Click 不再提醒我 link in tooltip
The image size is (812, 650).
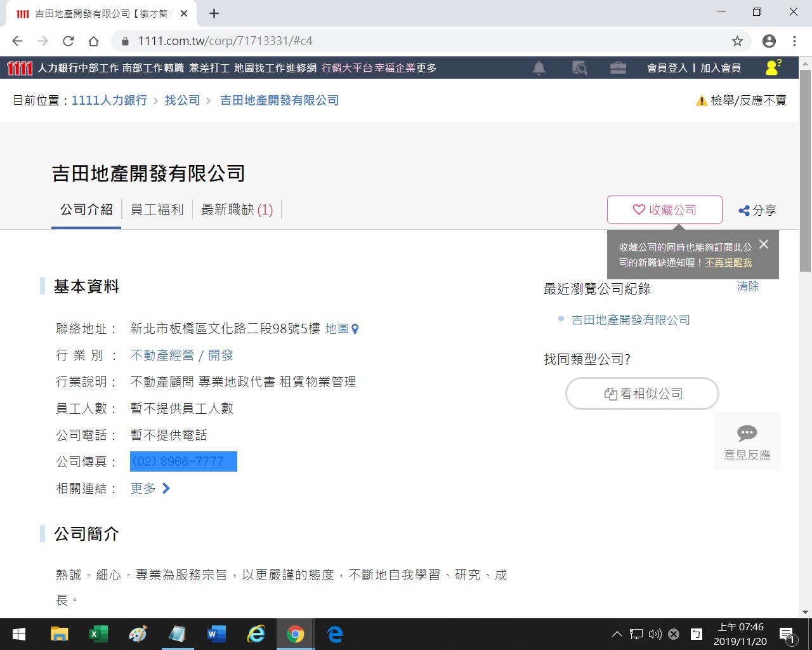[728, 263]
